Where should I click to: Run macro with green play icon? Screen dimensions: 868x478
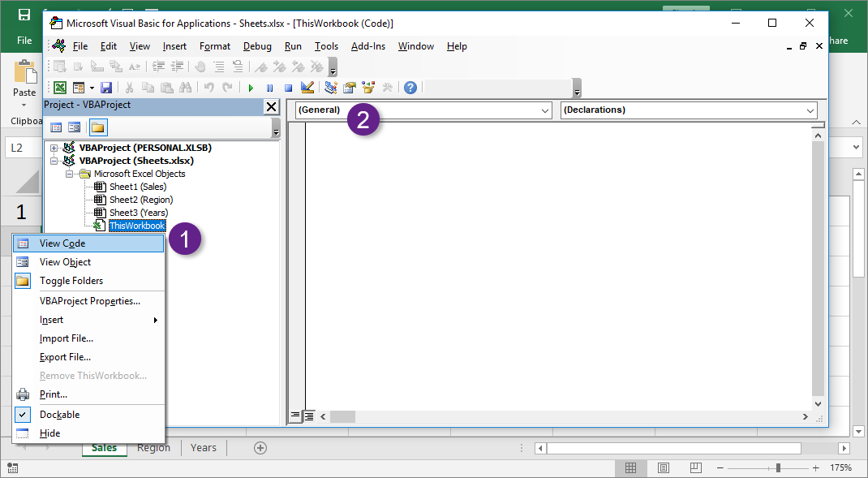point(251,88)
